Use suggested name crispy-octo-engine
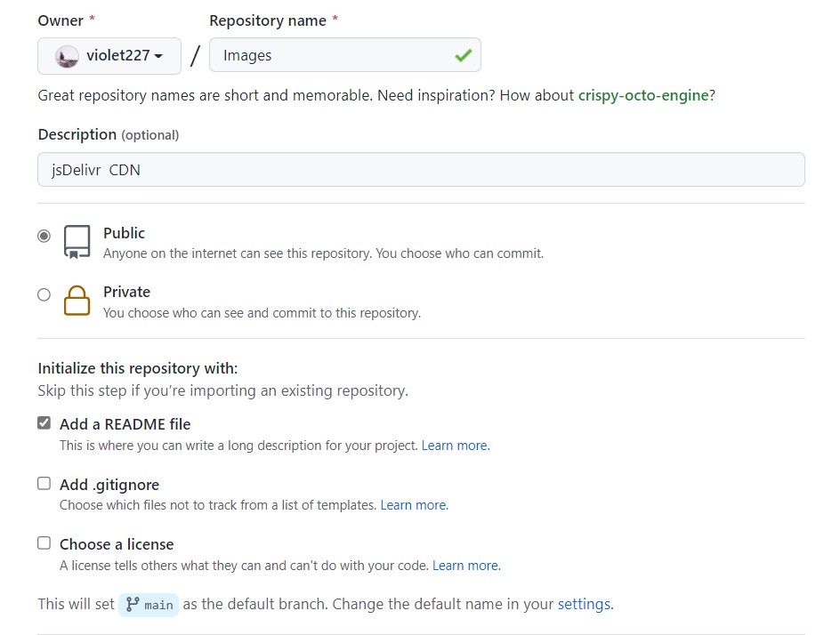The height and width of the screenshot is (635, 840). coord(642,95)
